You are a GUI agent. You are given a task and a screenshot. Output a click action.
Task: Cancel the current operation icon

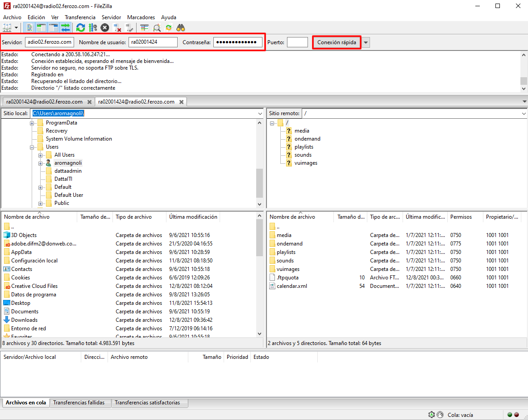coord(105,28)
